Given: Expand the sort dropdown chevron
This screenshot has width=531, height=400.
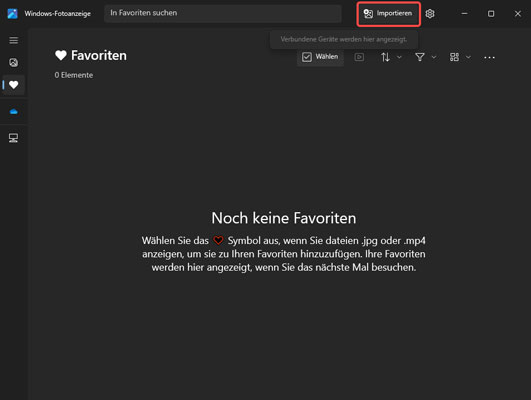Looking at the screenshot, I should pos(399,57).
